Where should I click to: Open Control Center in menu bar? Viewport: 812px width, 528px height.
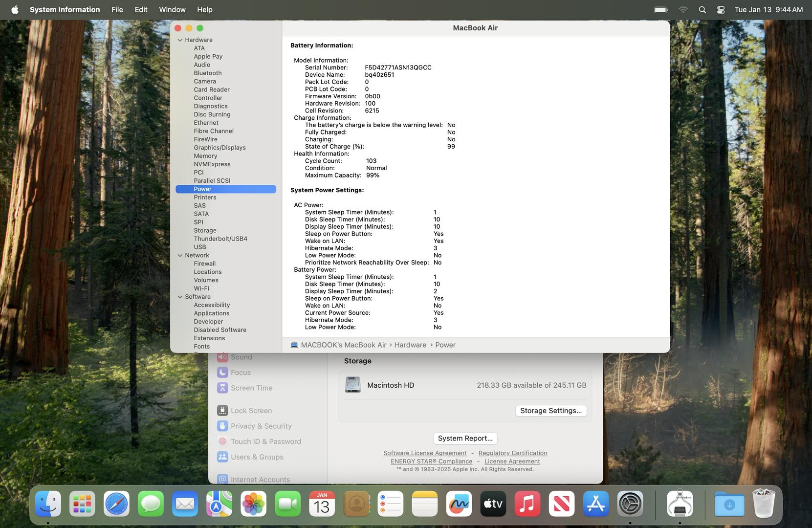[721, 10]
